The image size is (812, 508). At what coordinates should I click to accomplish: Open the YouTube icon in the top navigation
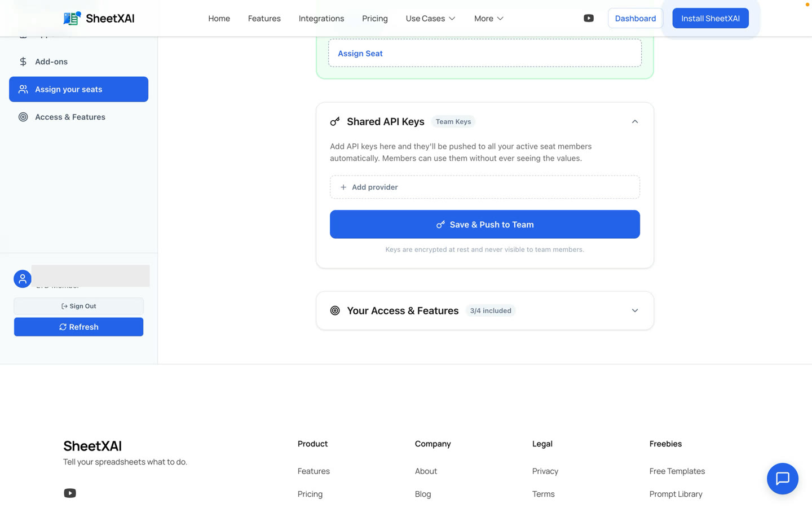click(589, 18)
